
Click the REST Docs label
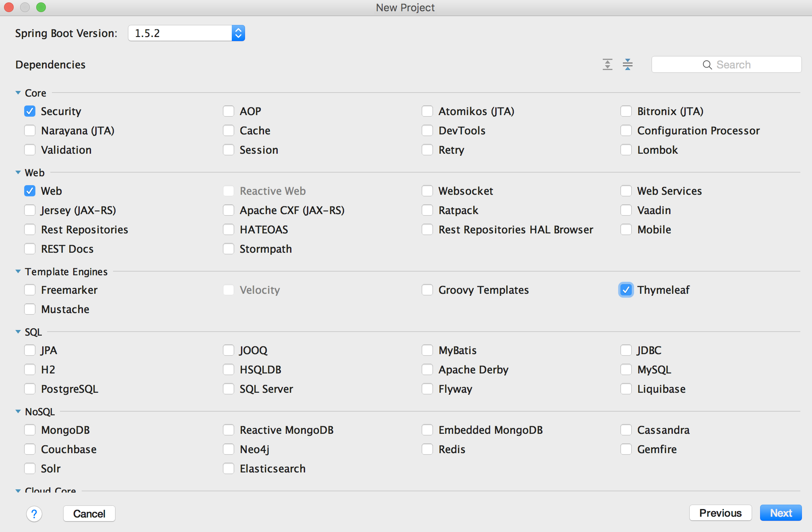(67, 249)
